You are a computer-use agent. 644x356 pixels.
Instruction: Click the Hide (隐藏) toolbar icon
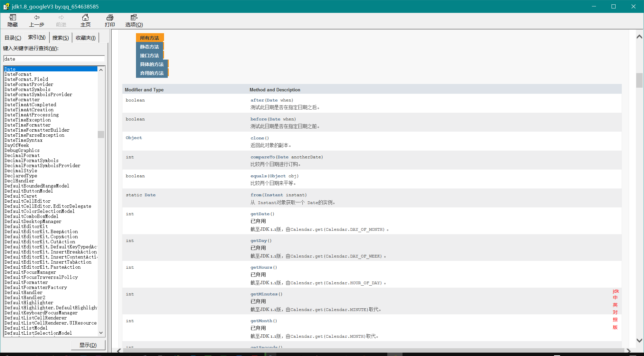(13, 18)
